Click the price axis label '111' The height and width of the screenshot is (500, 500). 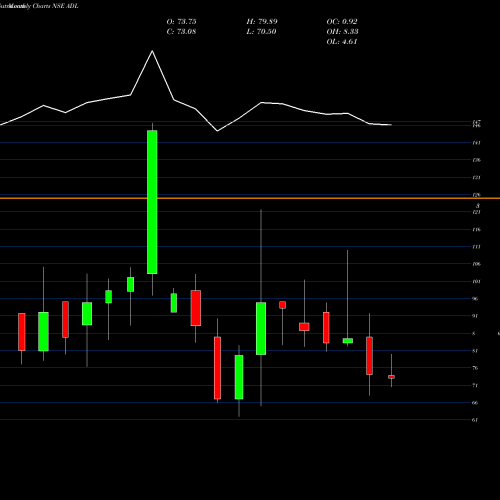coord(477,247)
